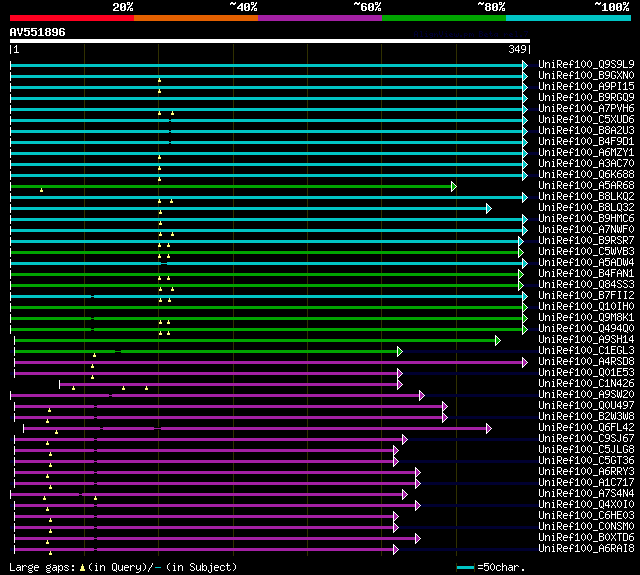
Task: Click arrowhead ending the UniRef100_A9SW20 alignment
Action: pyautogui.click(x=422, y=395)
